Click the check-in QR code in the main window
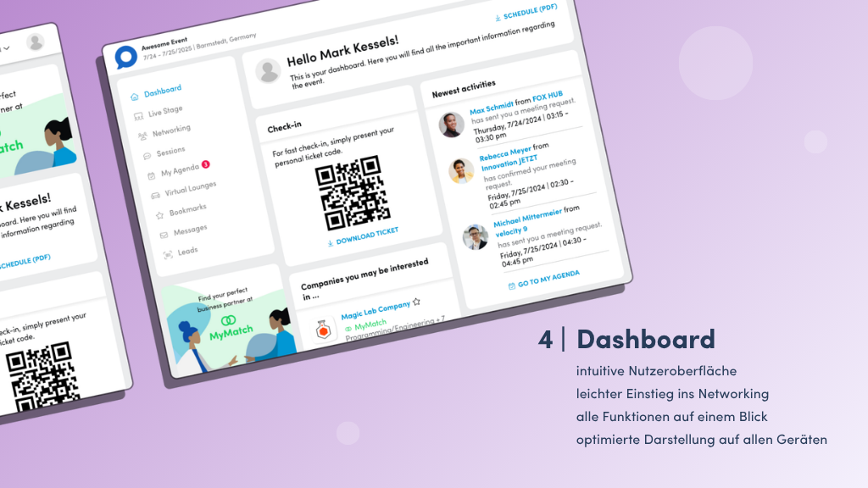The image size is (868, 488). tap(353, 192)
